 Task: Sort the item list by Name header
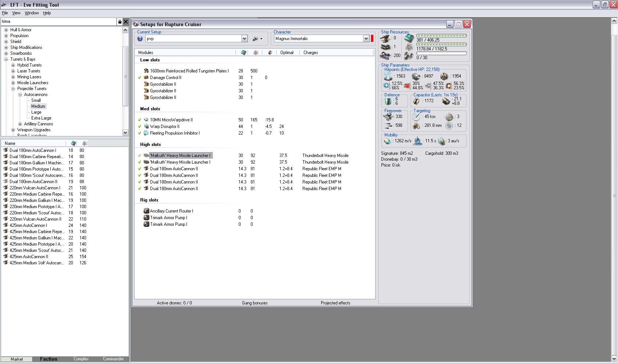[33, 143]
